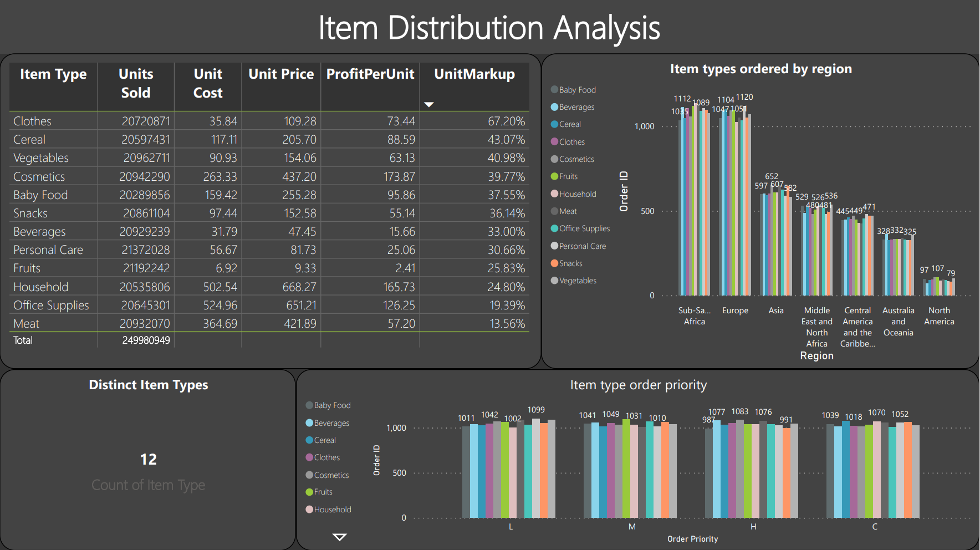
Task: Click the Vegetables legend dot
Action: 553,280
